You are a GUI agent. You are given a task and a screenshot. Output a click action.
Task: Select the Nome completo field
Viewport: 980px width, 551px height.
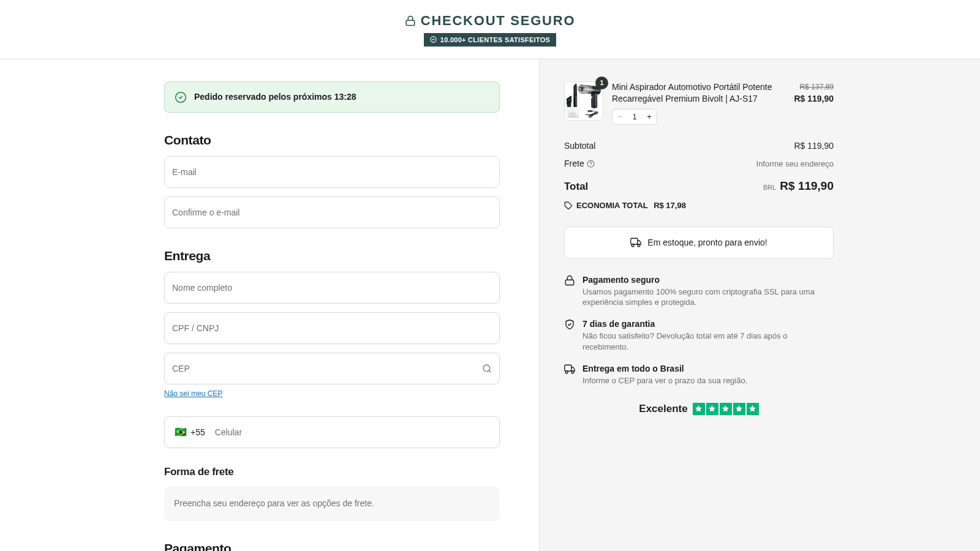(x=332, y=288)
